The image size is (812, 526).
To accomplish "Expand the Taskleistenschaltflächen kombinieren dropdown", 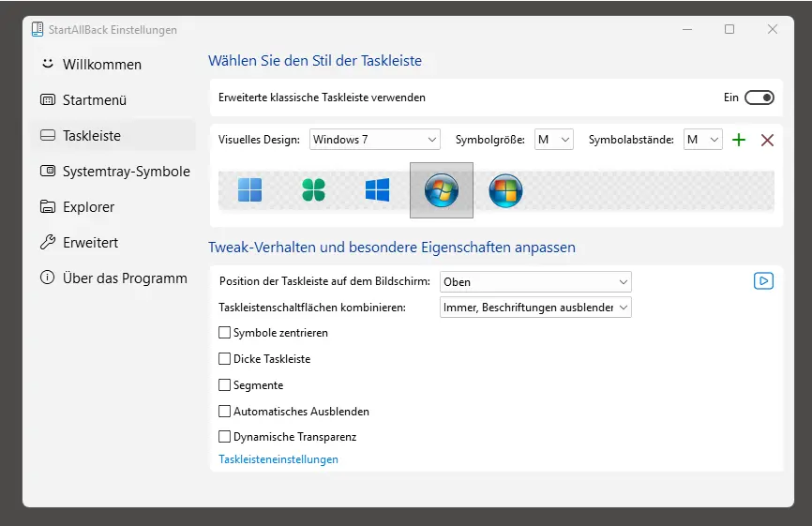I will (x=535, y=308).
